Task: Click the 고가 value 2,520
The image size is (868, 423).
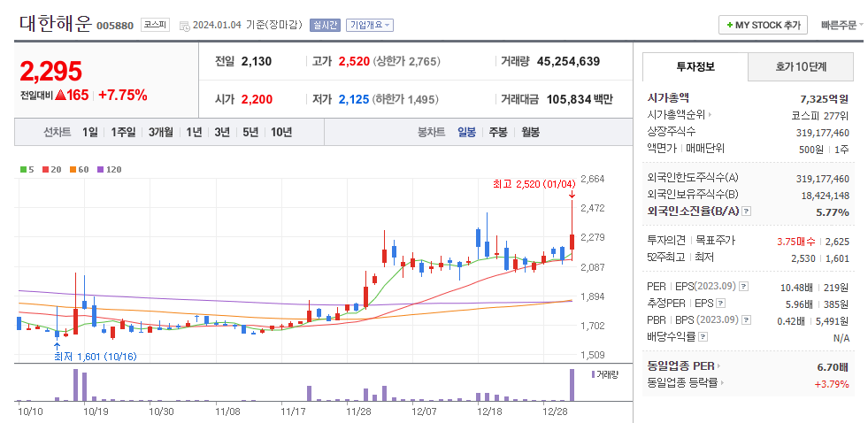Action: coord(354,61)
